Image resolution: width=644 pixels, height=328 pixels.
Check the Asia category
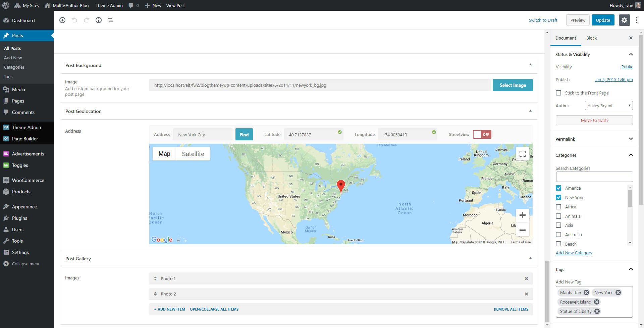click(x=558, y=225)
